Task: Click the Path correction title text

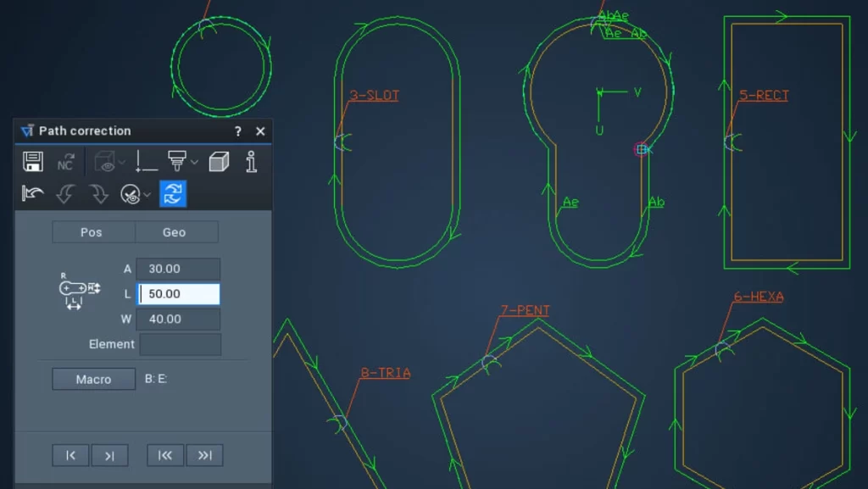Action: tap(85, 131)
